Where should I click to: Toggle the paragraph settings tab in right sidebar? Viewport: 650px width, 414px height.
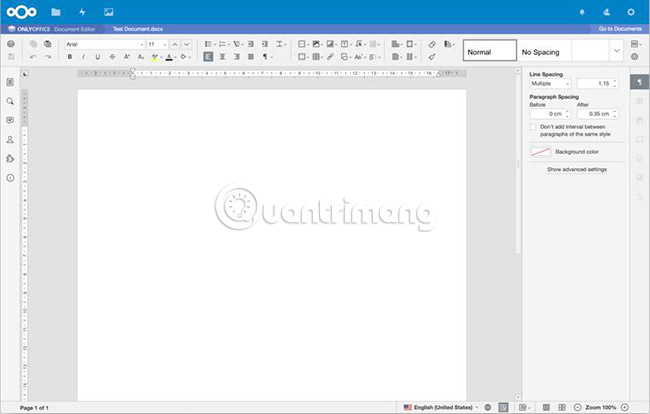(639, 81)
